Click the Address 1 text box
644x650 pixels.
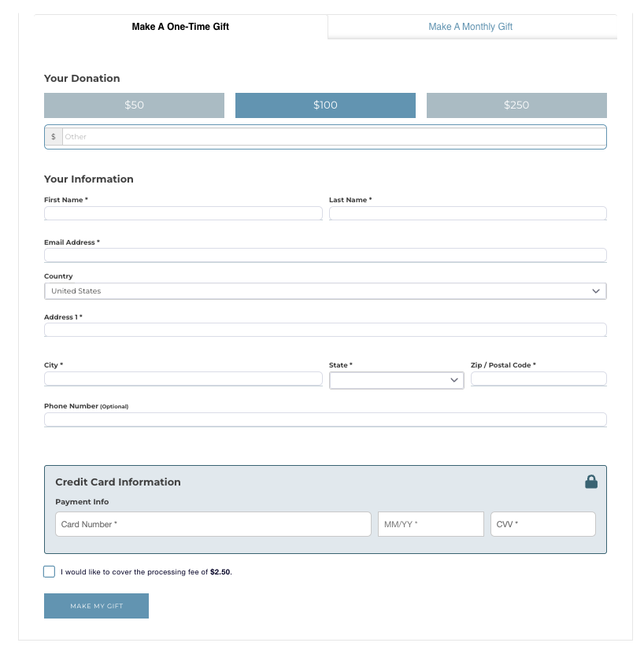click(325, 330)
